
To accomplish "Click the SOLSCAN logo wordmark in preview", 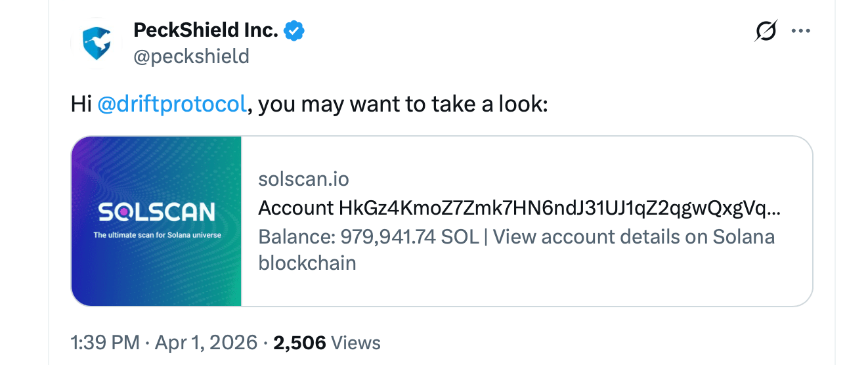I will click(157, 212).
